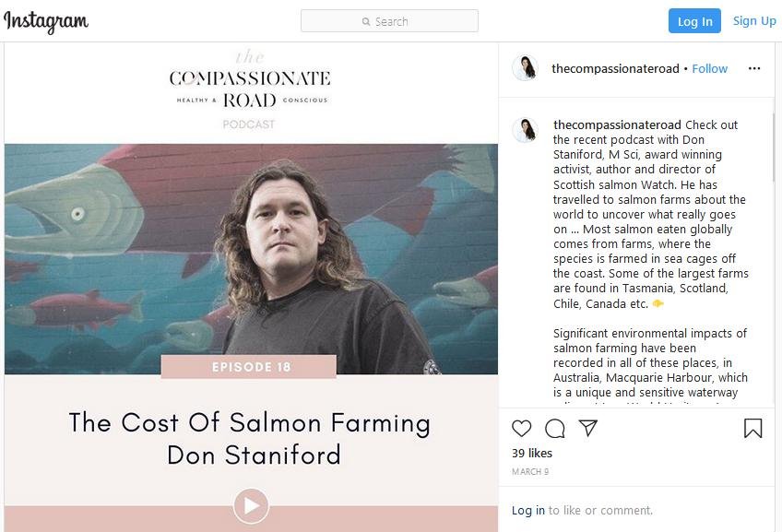Click the avatar beside the caption
The image size is (782, 532).
click(x=525, y=130)
